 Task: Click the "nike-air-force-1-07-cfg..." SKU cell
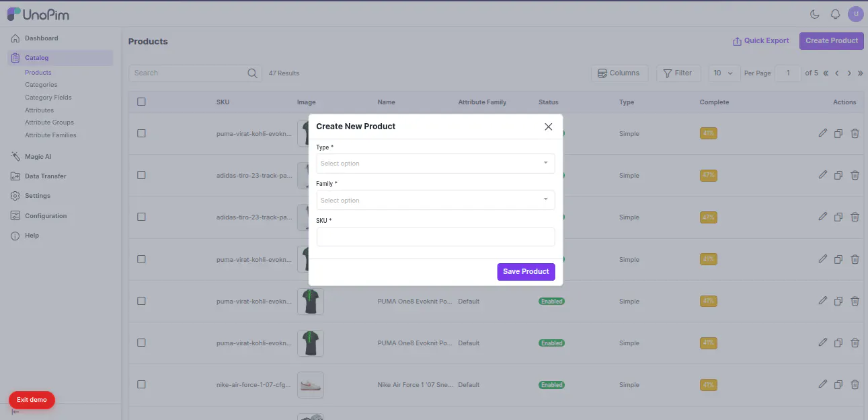254,385
